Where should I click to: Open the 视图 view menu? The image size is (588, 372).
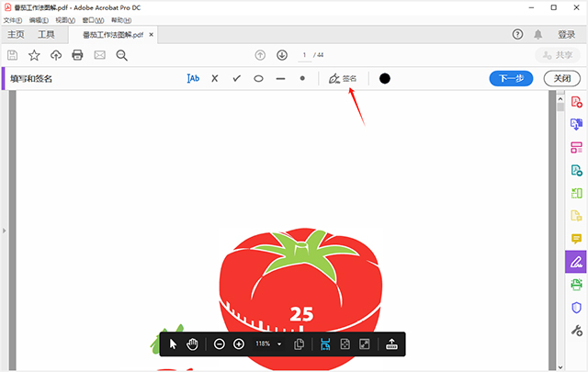point(65,20)
